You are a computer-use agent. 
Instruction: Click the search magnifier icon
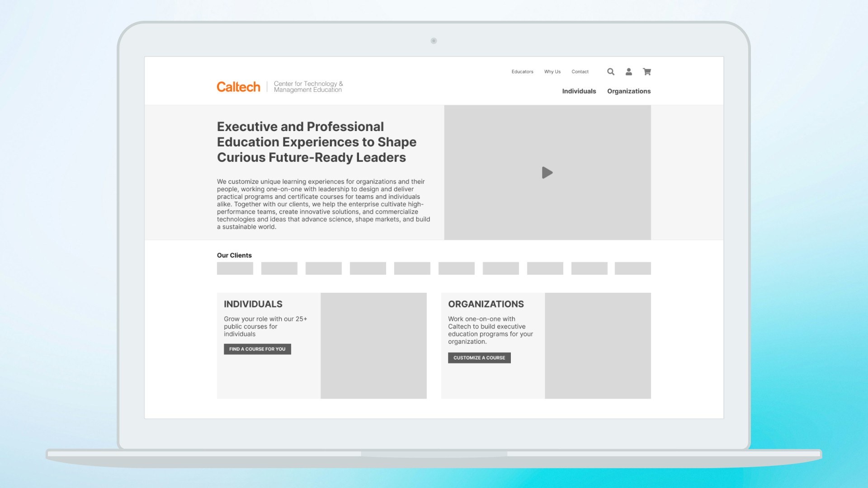click(x=611, y=72)
